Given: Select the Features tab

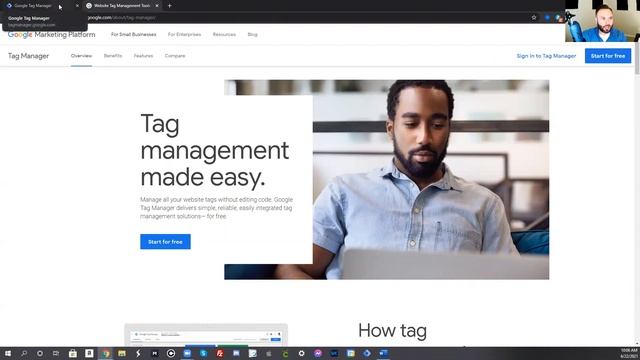Looking at the screenshot, I should tap(143, 56).
